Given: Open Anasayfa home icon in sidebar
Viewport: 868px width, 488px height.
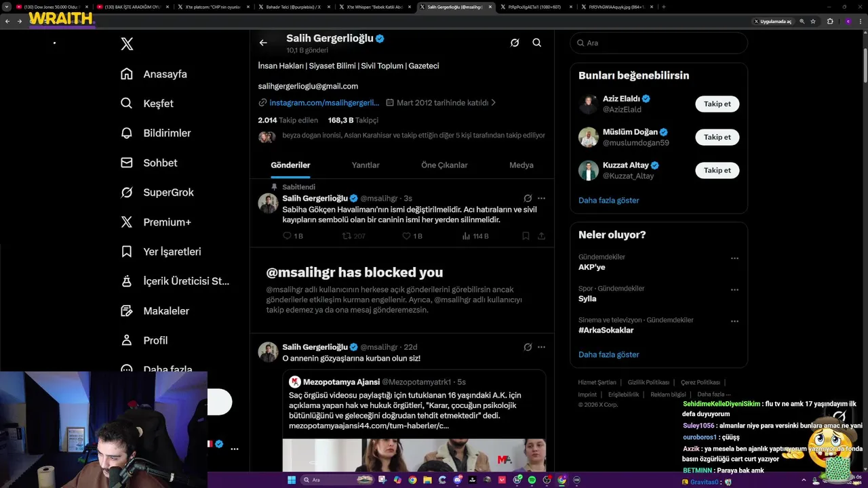Looking at the screenshot, I should click(x=127, y=74).
